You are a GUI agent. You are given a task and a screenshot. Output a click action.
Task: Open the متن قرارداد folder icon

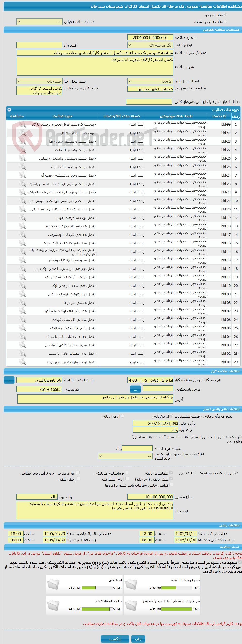[131, 605]
